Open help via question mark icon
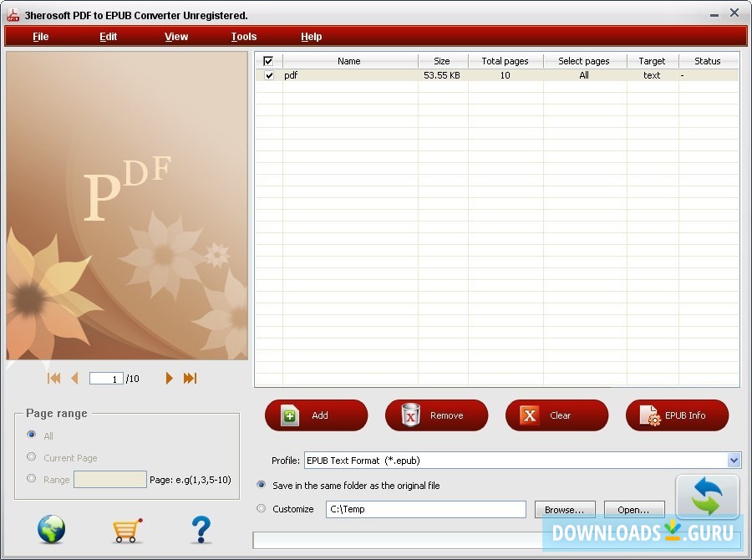The image size is (752, 560). 201,529
